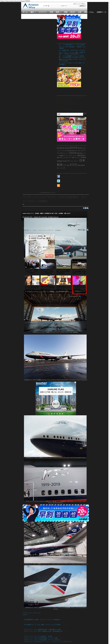The width and height of the screenshot is (110, 644).
Task: Open the RSS feed icon
Action: pos(58,186)
